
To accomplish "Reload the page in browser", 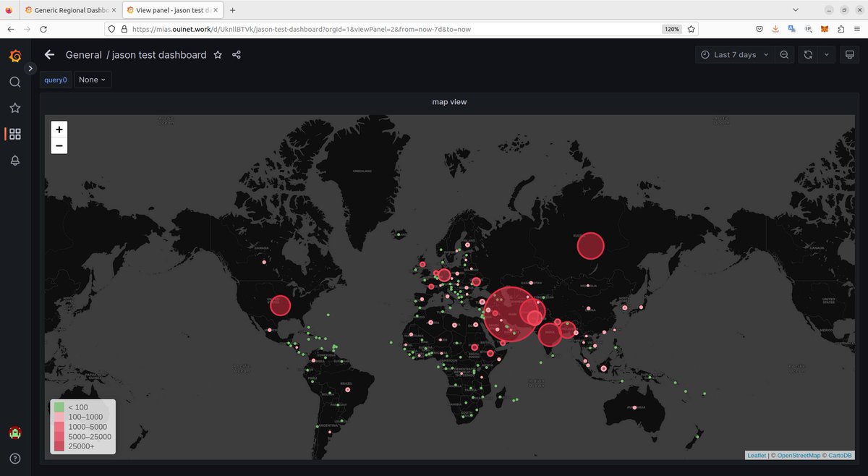I will (x=43, y=29).
